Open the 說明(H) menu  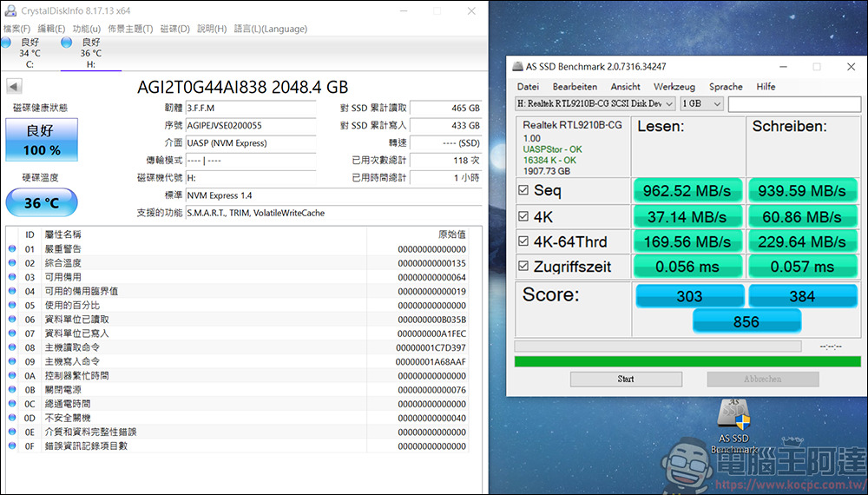click(212, 29)
